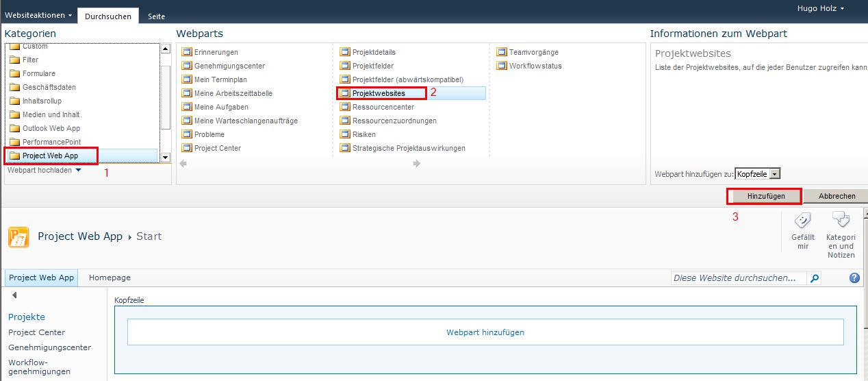868x381 pixels.
Task: Select the Risiken web part
Action: point(358,134)
